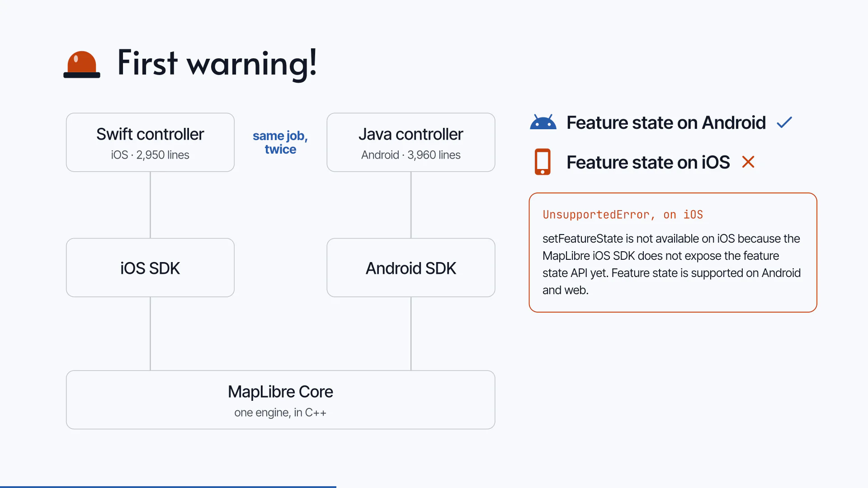Click the iOS SDK box
Screen dimensions: 868x488
pyautogui.click(x=150, y=267)
